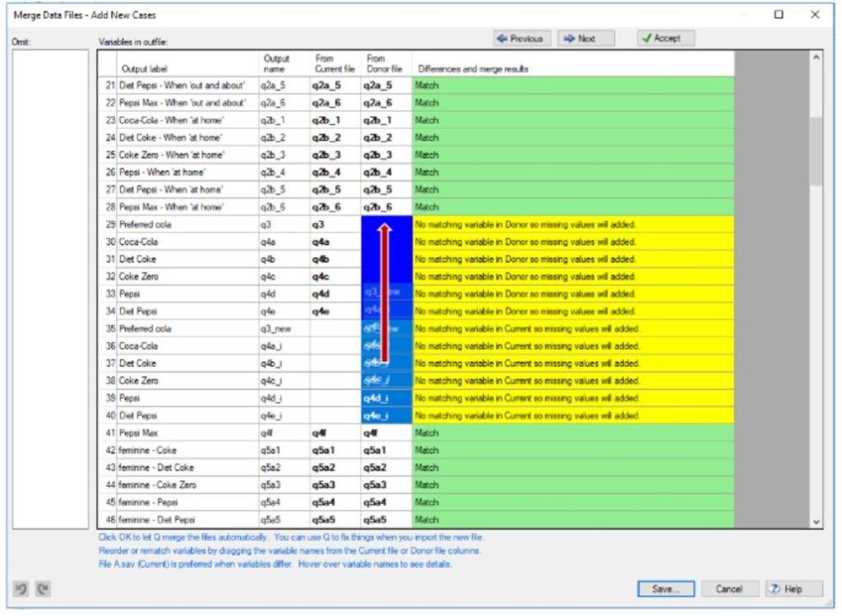The width and height of the screenshot is (842, 616).
Task: Select output name 'q4c_j'
Action: pyautogui.click(x=271, y=381)
